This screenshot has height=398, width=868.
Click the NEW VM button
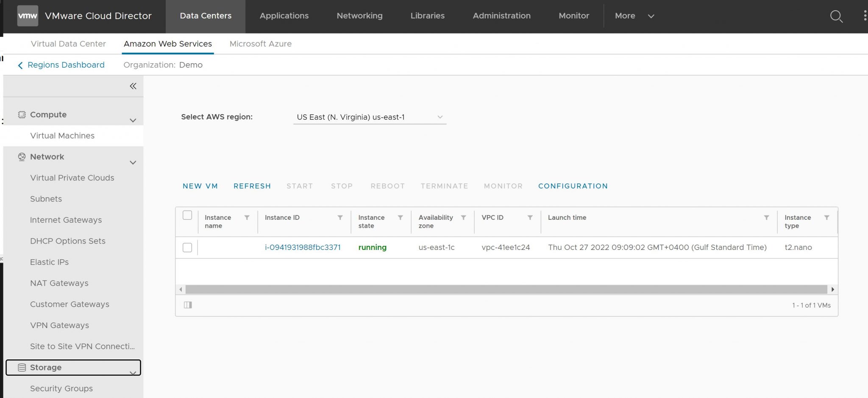tap(200, 186)
